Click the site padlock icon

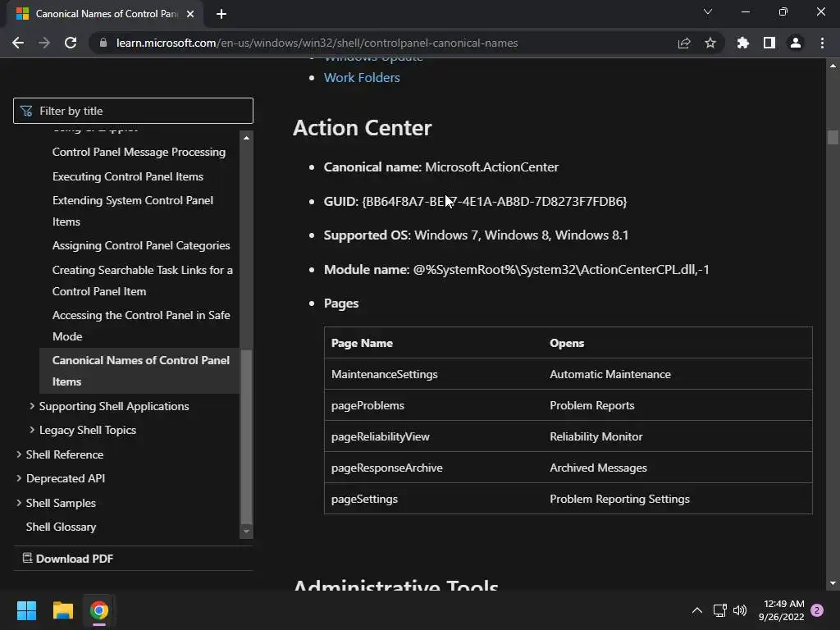pyautogui.click(x=103, y=43)
